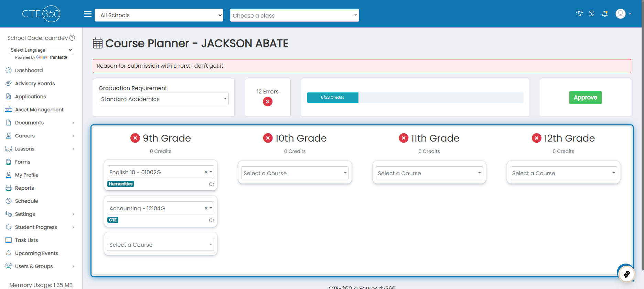The height and width of the screenshot is (289, 644).
Task: Toggle the hamburger menu icon
Action: click(88, 14)
